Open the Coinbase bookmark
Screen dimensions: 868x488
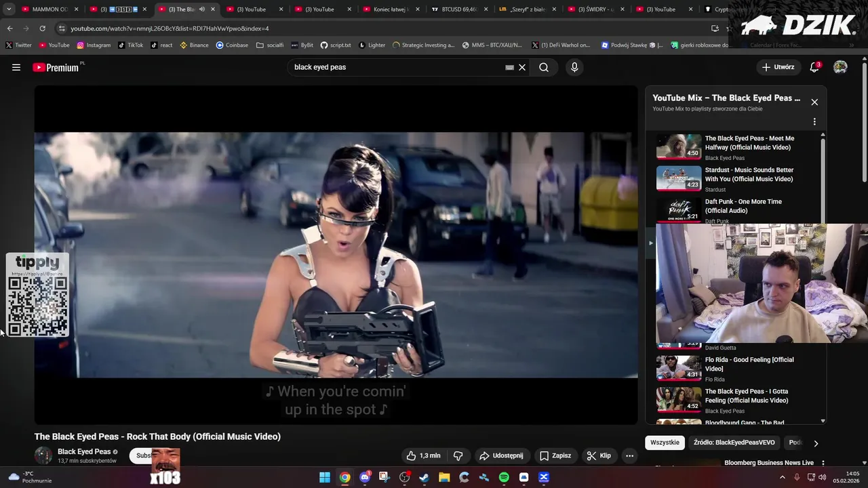(x=232, y=45)
